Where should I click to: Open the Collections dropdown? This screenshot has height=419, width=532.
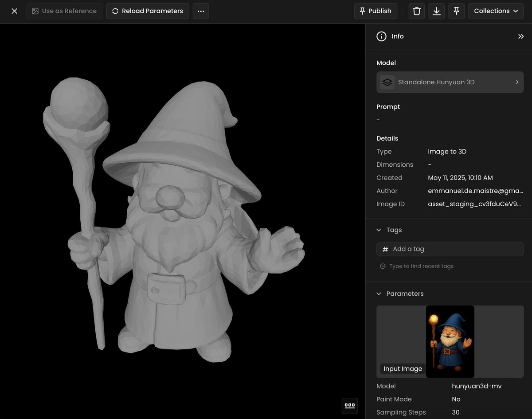[496, 11]
